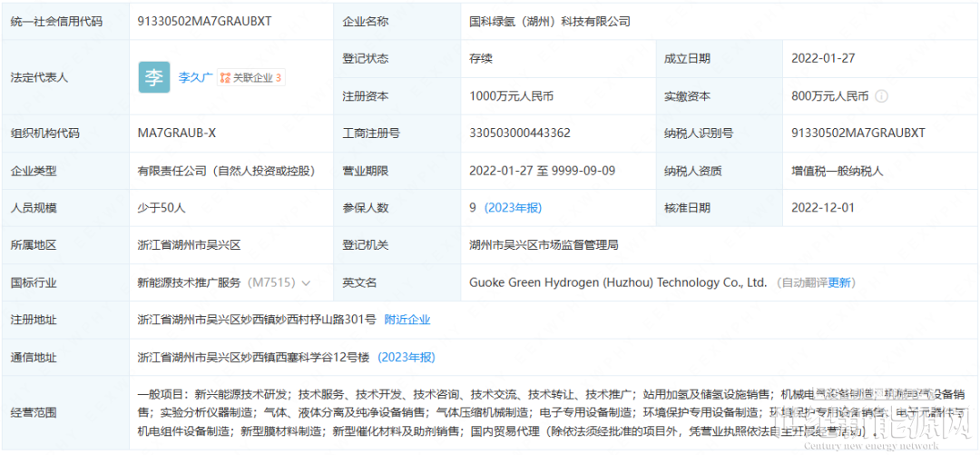Click registration authority 湖州市吴兴区市场监督管理局
The image size is (980, 455).
coord(544,245)
